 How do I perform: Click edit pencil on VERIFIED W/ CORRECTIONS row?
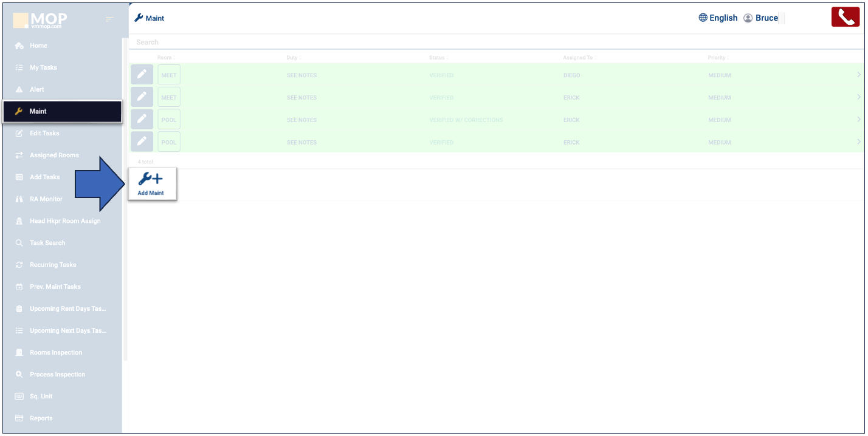142,120
